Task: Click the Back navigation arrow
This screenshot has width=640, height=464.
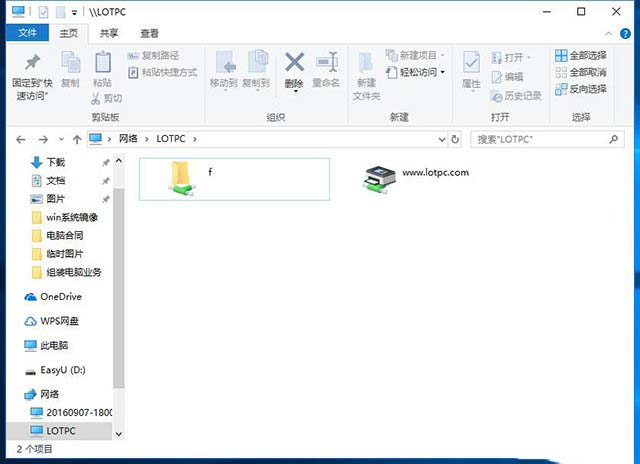Action: (x=21, y=140)
